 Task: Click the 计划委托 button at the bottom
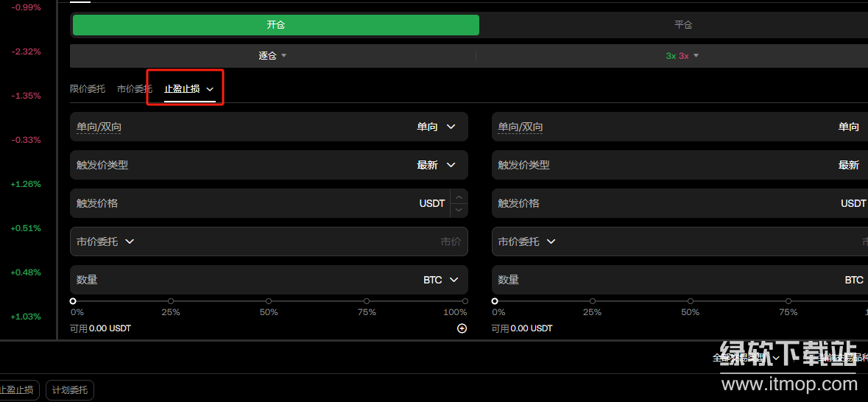click(70, 390)
